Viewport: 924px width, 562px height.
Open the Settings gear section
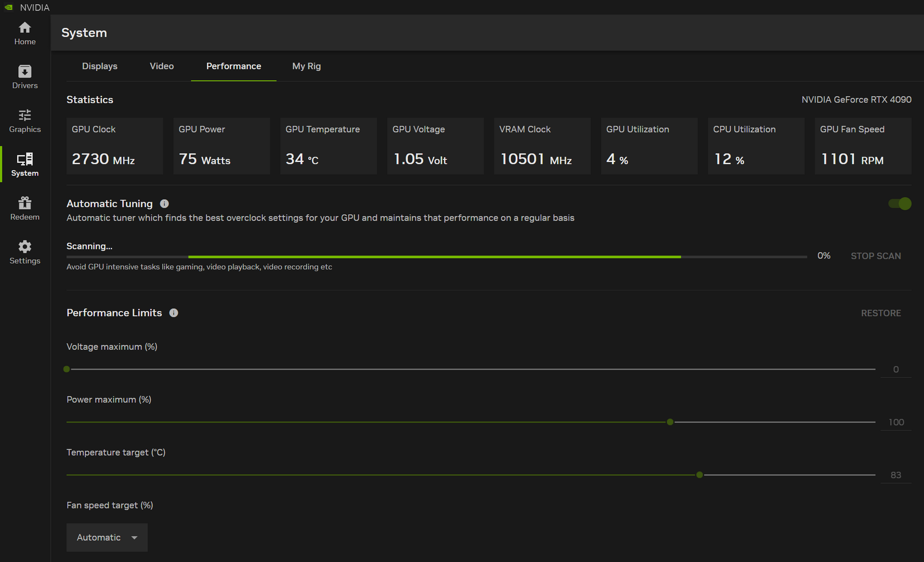(25, 252)
